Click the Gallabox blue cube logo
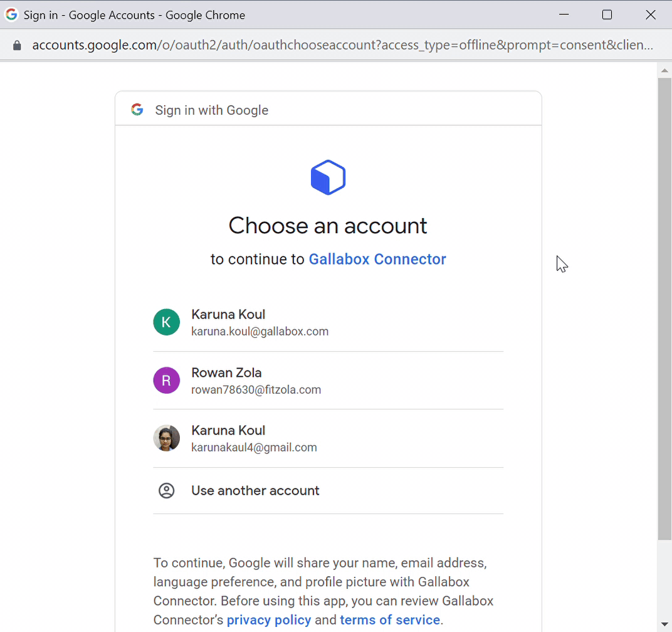This screenshot has width=672, height=632. pyautogui.click(x=328, y=177)
